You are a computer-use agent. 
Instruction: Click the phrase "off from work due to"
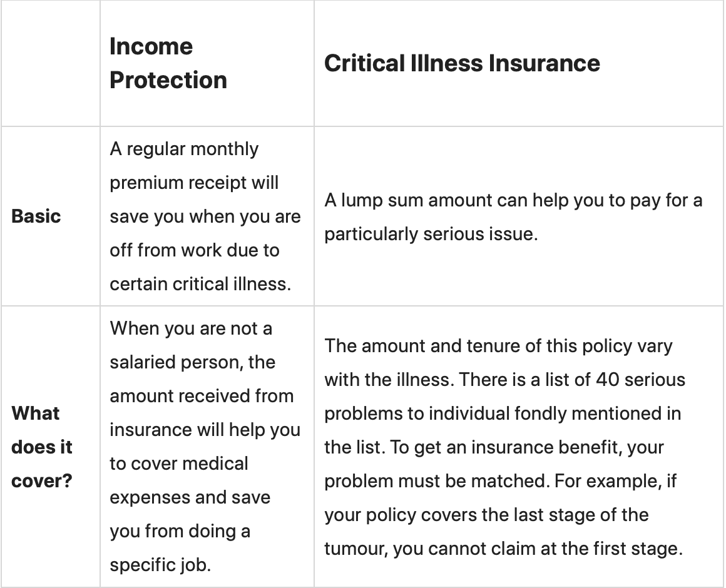[195, 250]
